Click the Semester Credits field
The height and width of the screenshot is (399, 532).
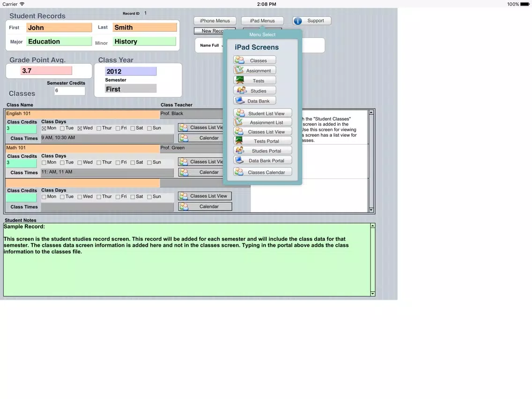pyautogui.click(x=70, y=90)
